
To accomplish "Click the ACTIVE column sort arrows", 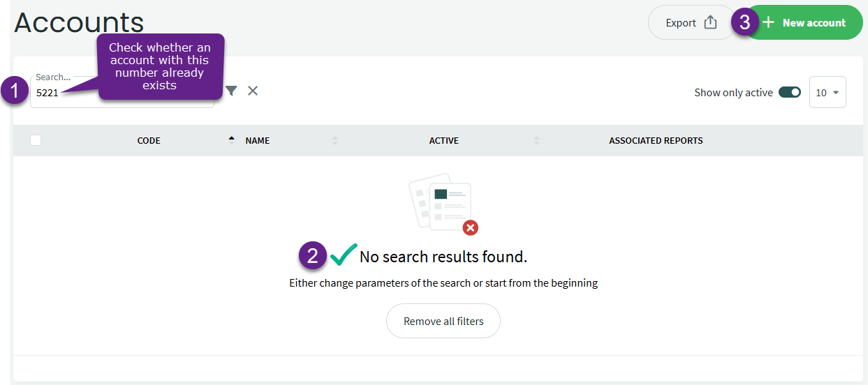I will pos(537,140).
